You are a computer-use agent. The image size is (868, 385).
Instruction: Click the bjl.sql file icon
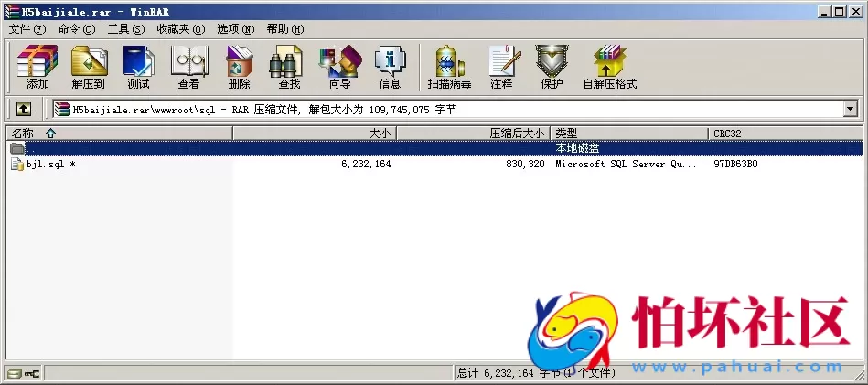point(17,165)
